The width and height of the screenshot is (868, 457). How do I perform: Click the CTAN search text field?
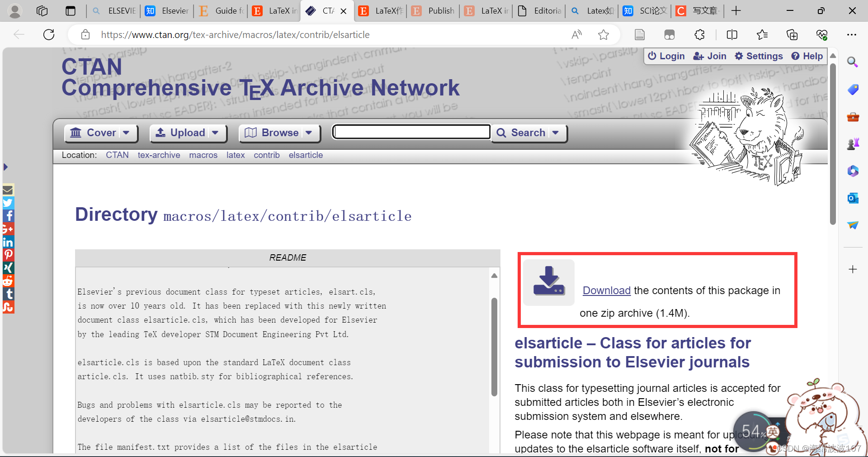coord(411,132)
